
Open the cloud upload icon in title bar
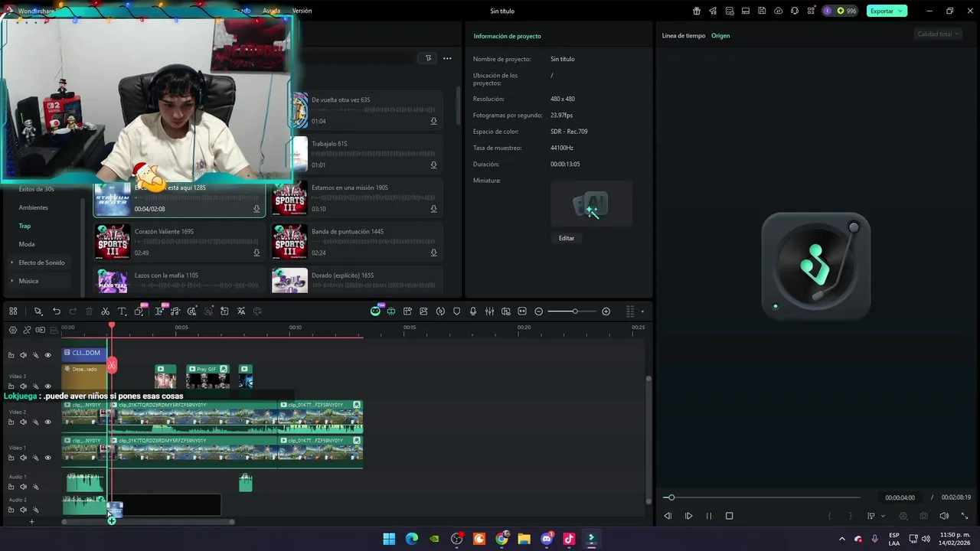tap(779, 11)
